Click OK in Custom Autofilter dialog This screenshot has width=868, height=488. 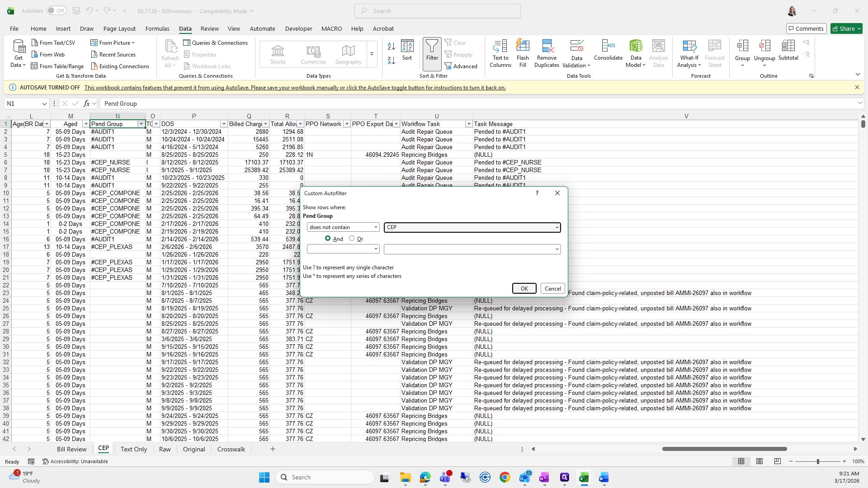click(x=524, y=288)
